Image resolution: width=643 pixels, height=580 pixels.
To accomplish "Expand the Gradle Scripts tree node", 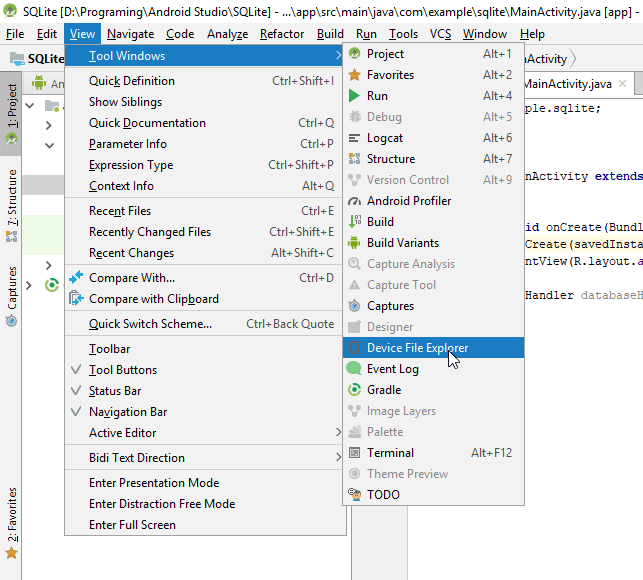I will [x=29, y=285].
